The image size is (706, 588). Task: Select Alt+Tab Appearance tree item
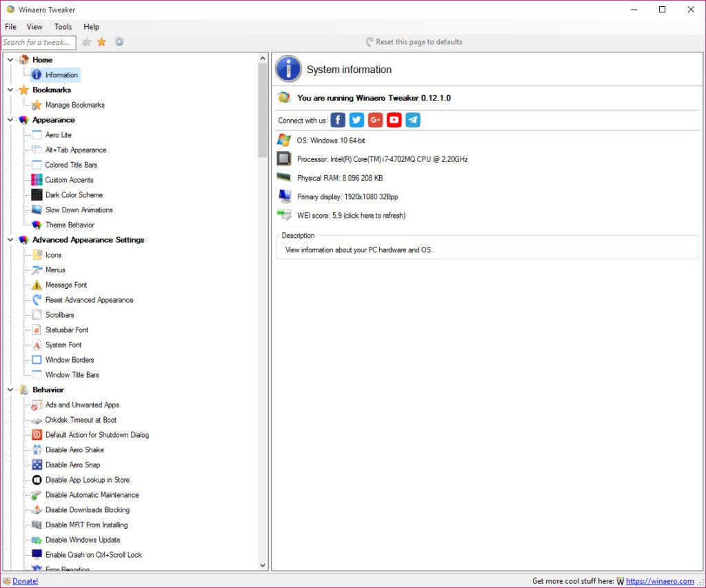point(76,150)
